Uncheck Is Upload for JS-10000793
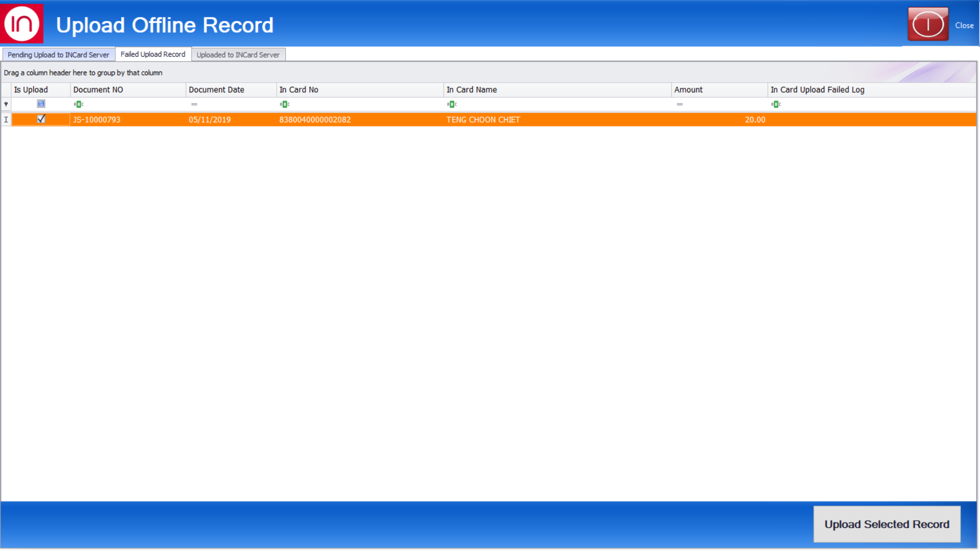The image size is (980, 551). (x=41, y=119)
